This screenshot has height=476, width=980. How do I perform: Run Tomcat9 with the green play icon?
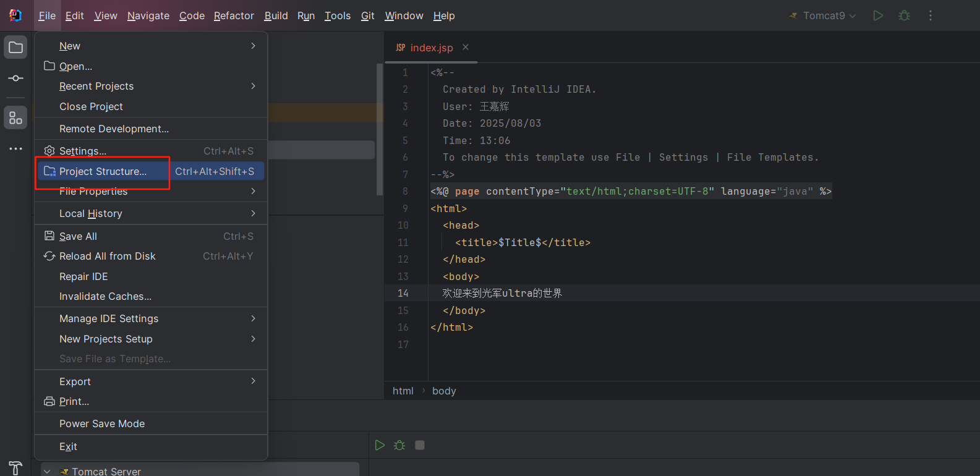(x=878, y=15)
